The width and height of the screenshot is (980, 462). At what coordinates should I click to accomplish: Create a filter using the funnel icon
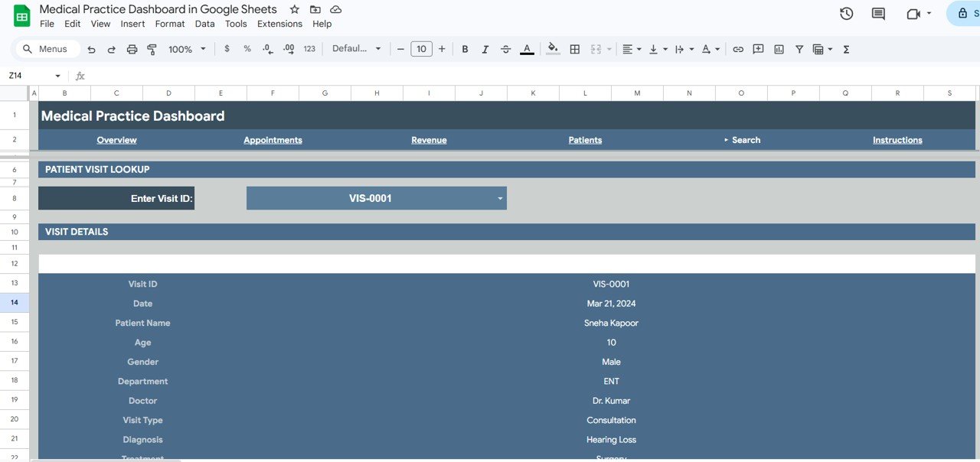coord(799,49)
